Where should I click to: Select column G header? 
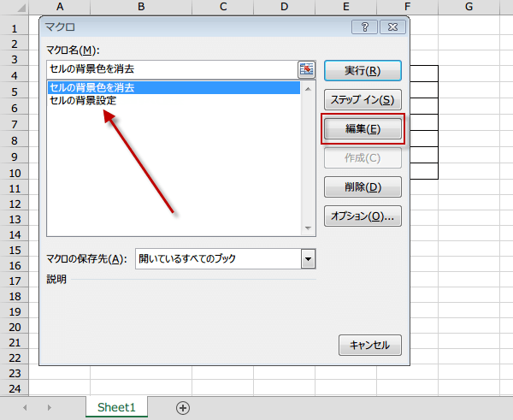coord(469,7)
